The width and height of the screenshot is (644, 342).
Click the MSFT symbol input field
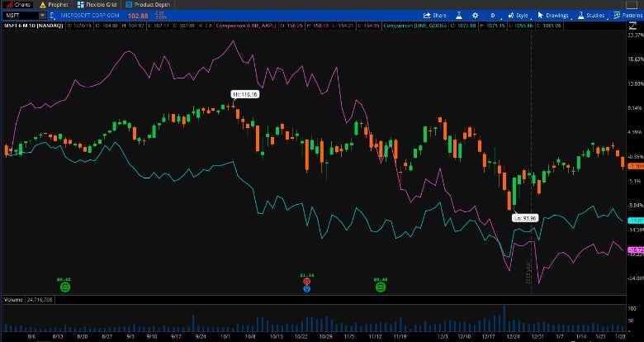click(x=21, y=16)
